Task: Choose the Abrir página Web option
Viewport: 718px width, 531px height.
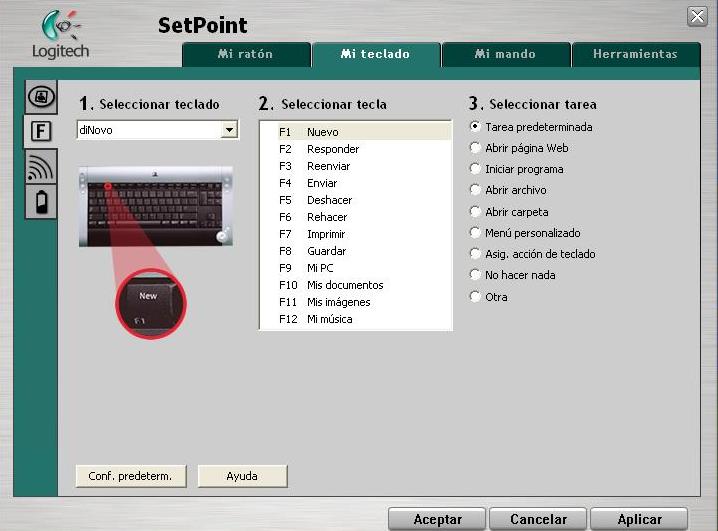Action: click(x=475, y=148)
